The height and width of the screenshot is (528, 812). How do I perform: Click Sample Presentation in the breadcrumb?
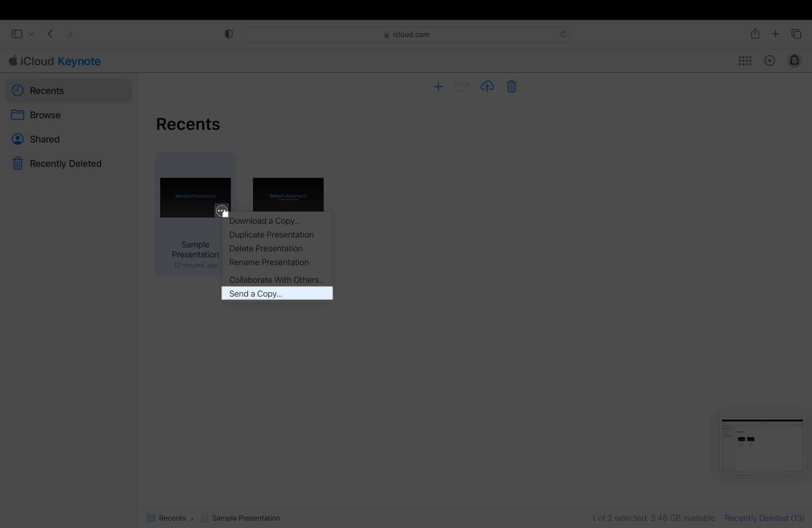point(246,518)
